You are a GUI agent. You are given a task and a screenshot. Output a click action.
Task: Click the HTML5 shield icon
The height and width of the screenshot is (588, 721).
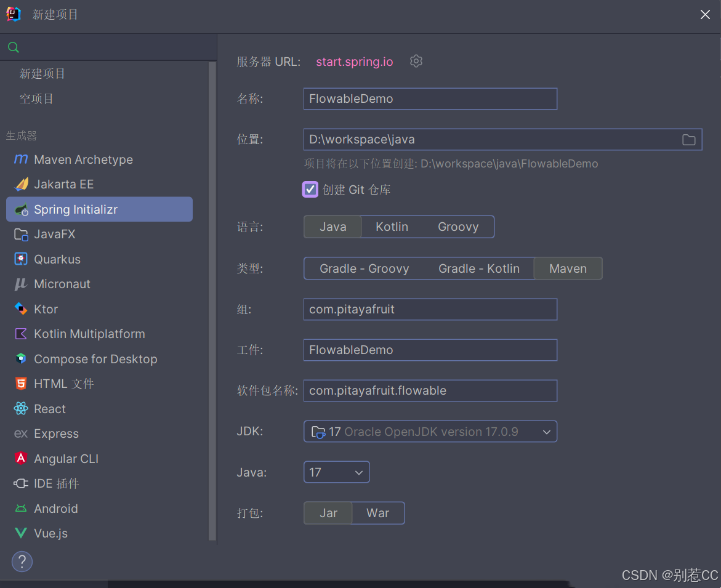[21, 384]
